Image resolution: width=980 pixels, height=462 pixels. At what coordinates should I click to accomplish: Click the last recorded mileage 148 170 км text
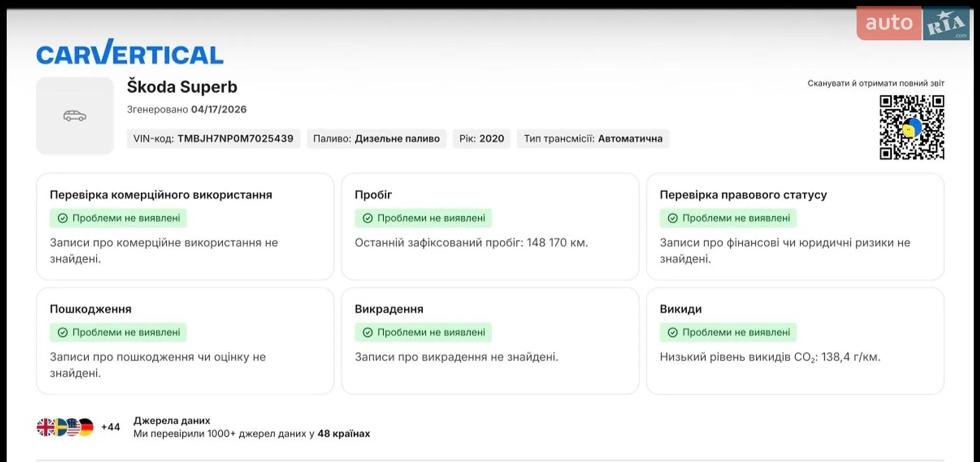(471, 243)
